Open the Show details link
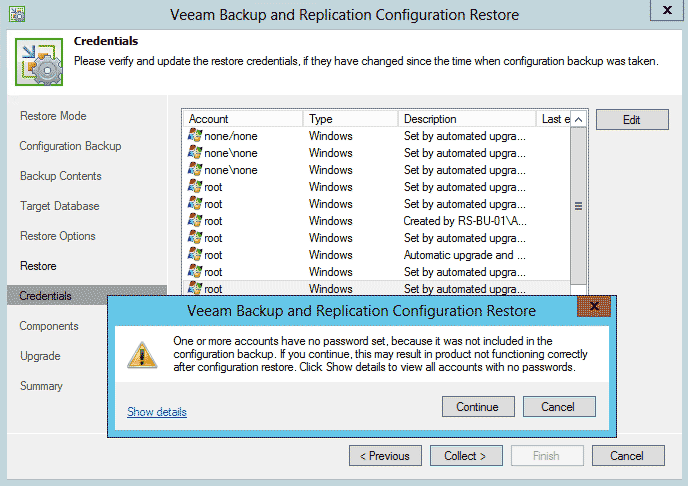The width and height of the screenshot is (688, 486). 157,412
